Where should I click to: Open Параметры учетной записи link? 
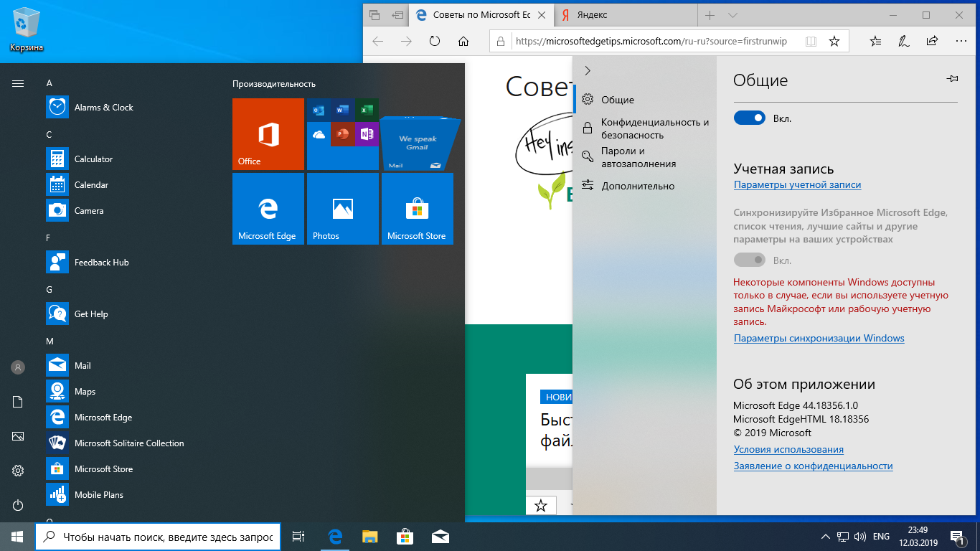[x=797, y=184]
